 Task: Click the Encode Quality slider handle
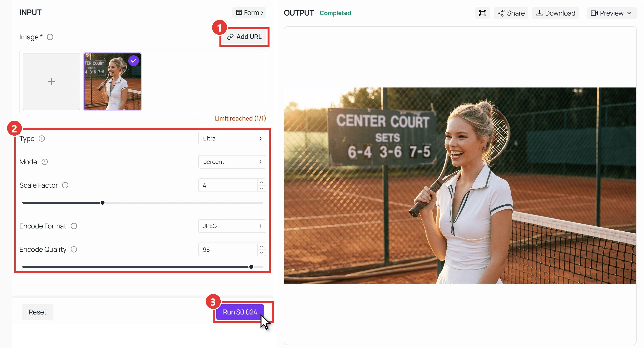pyautogui.click(x=251, y=267)
